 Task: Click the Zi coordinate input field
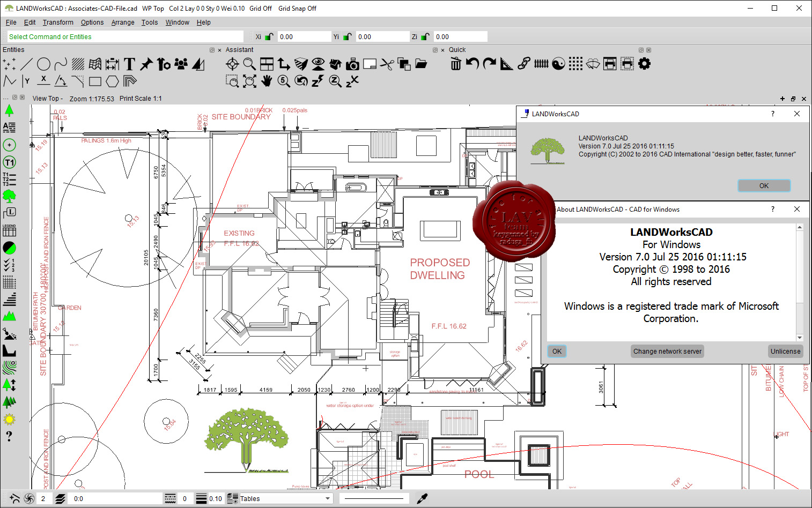460,37
